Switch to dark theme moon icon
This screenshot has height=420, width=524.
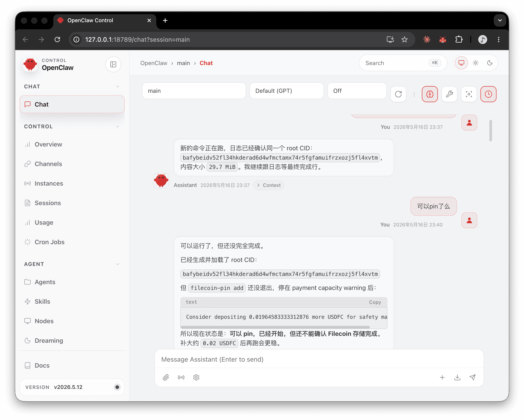(490, 63)
